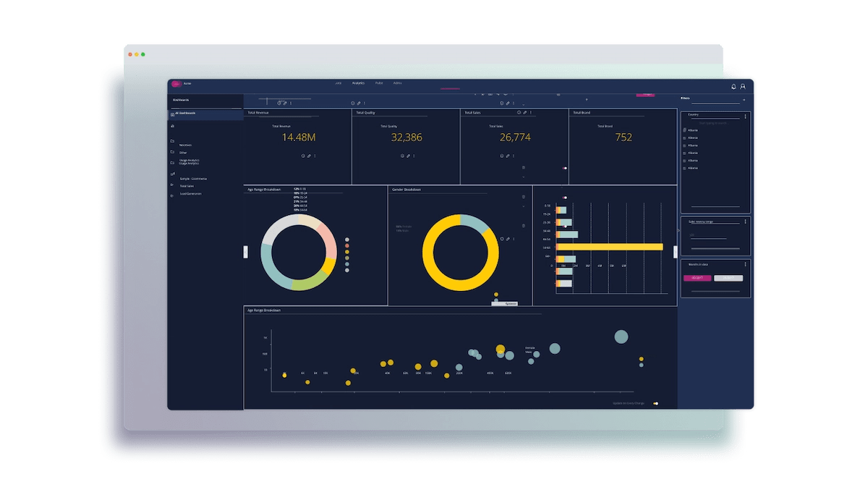This screenshot has height=490, width=868.
Task: Switch to the Analytics tab
Action: tap(359, 83)
